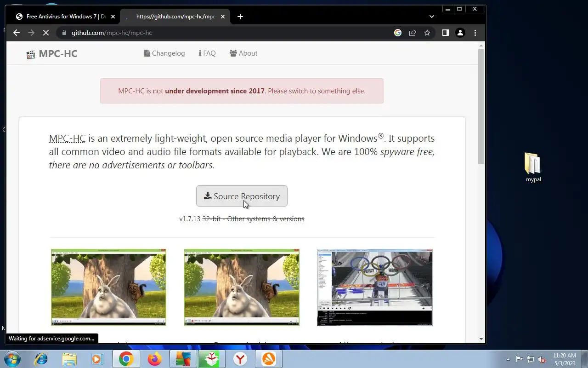The image size is (588, 368).
Task: Click the v1.7.13 version text
Action: [x=190, y=219]
